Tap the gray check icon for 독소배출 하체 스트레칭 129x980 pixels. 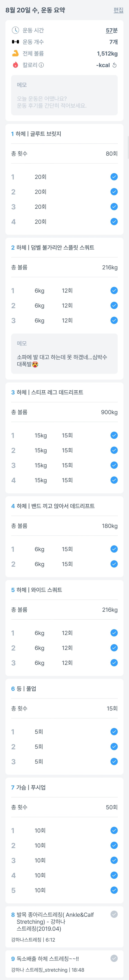[114, 958]
